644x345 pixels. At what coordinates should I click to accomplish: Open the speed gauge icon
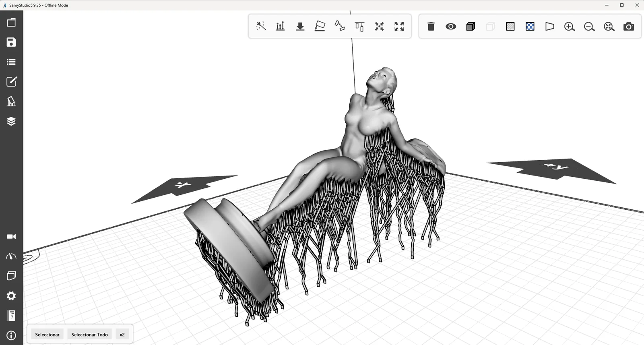11,256
